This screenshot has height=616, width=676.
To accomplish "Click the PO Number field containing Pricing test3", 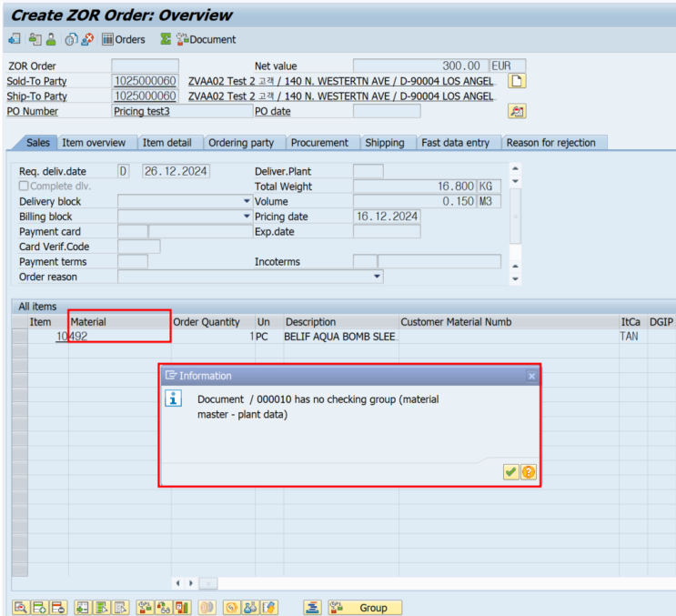I will coord(182,111).
